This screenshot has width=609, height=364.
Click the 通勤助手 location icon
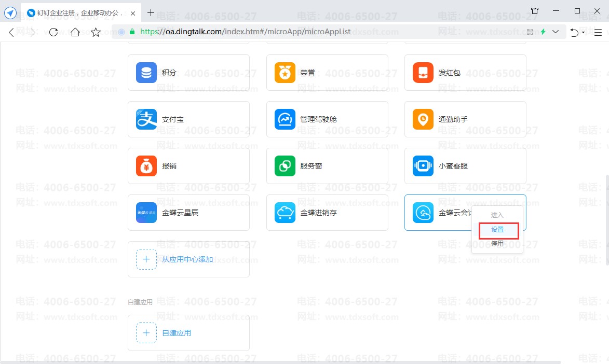[423, 119]
